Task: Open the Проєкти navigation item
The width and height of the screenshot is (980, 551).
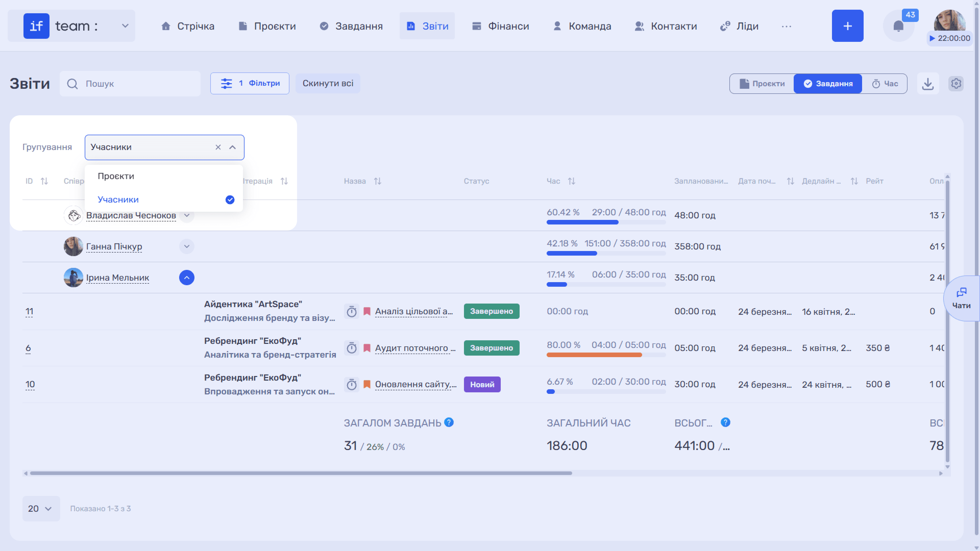Action: click(x=267, y=26)
